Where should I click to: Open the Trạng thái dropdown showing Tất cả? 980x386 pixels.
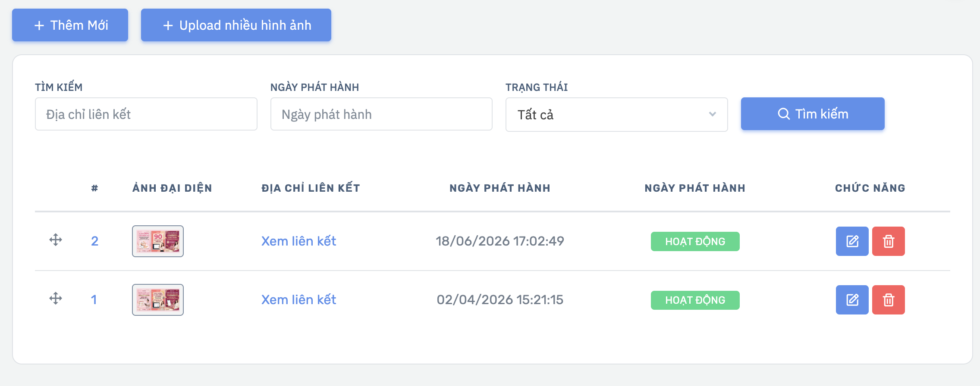tap(616, 115)
